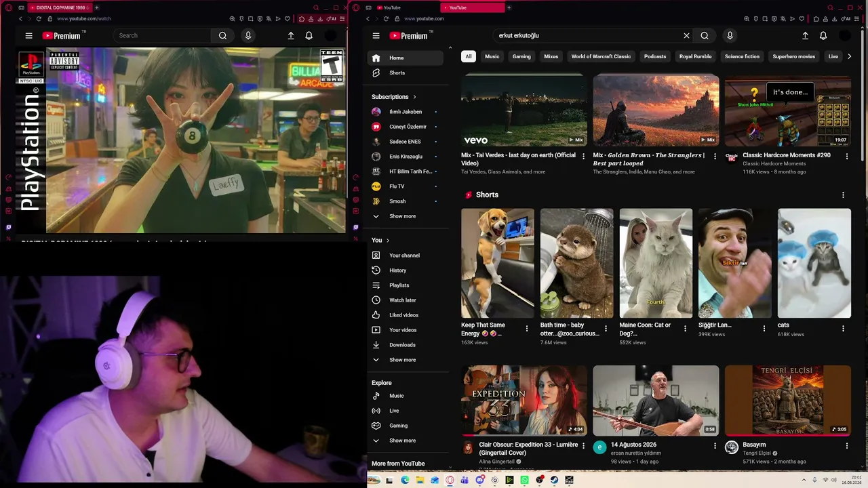Open the Ilımlı Jakoben subscription
Screen dimensions: 868x488
406,112
